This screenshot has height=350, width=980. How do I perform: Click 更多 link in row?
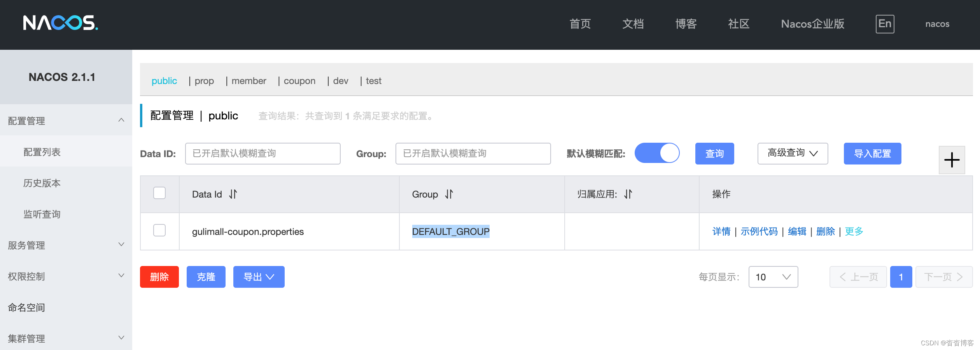coord(854,231)
